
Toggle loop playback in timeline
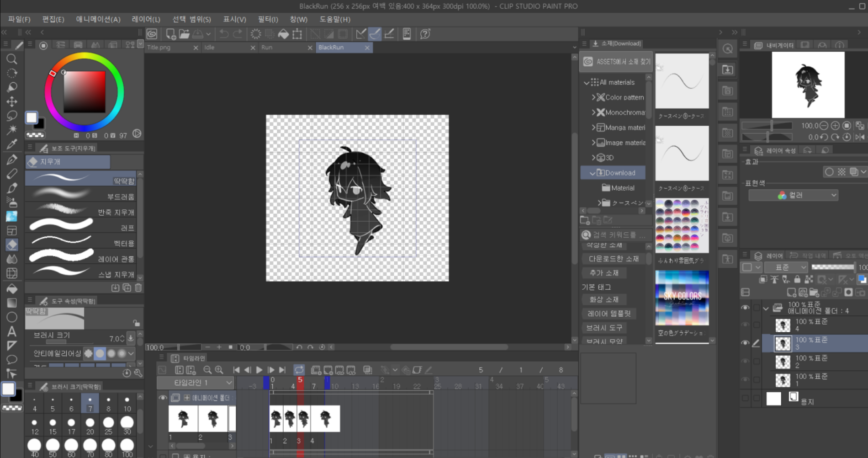click(299, 370)
